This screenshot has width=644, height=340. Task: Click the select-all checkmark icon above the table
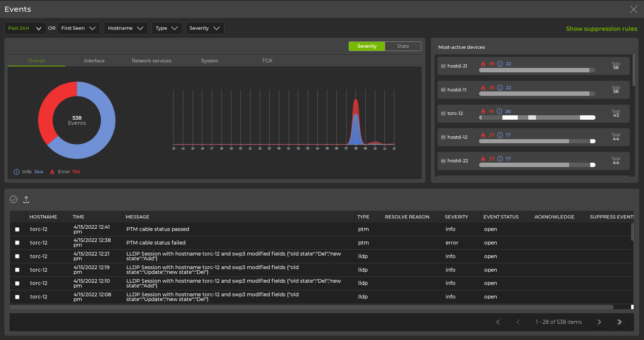click(x=14, y=199)
